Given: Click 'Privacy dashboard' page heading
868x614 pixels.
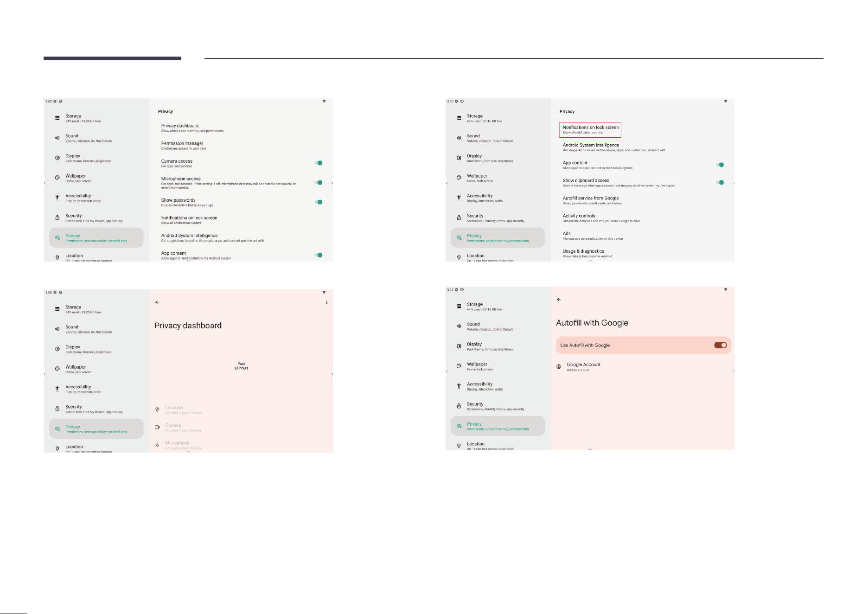Looking at the screenshot, I should pyautogui.click(x=188, y=326).
